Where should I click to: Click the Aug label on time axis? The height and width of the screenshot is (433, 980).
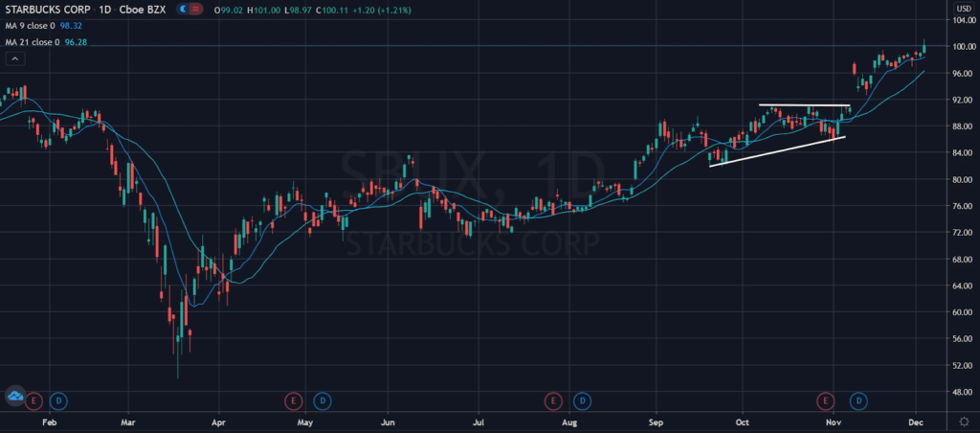coord(569,422)
